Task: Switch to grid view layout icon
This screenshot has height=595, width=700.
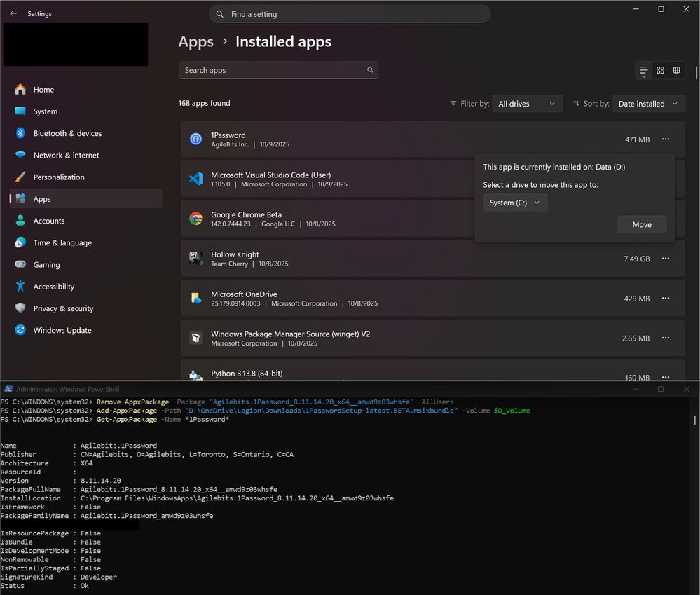Action: tap(660, 70)
